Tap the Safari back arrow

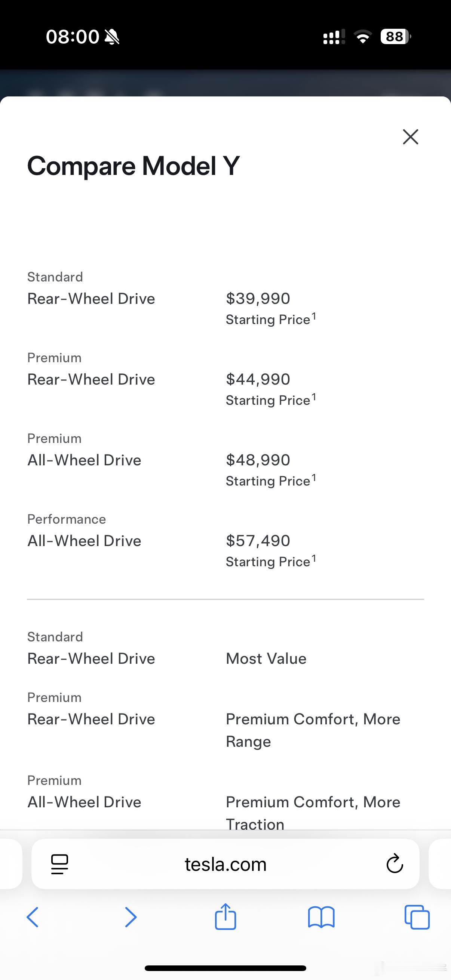pos(33,917)
